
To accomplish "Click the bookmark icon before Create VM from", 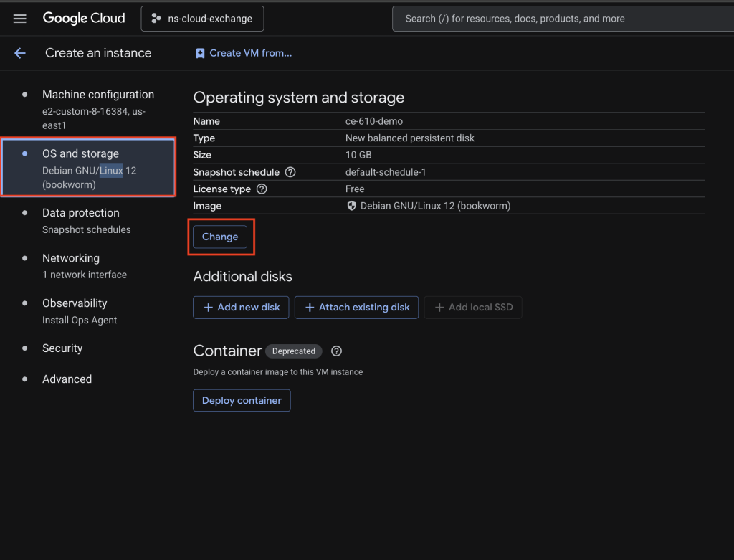I will click(x=200, y=53).
